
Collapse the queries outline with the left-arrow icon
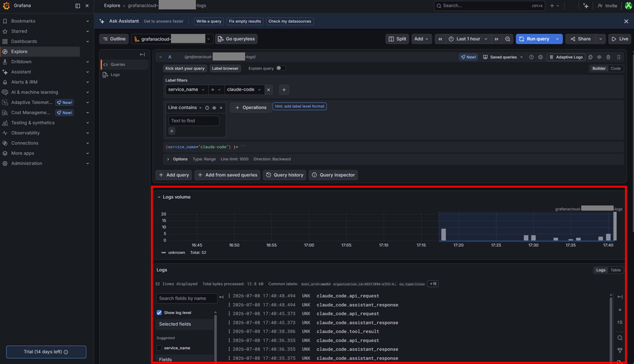coord(142,54)
